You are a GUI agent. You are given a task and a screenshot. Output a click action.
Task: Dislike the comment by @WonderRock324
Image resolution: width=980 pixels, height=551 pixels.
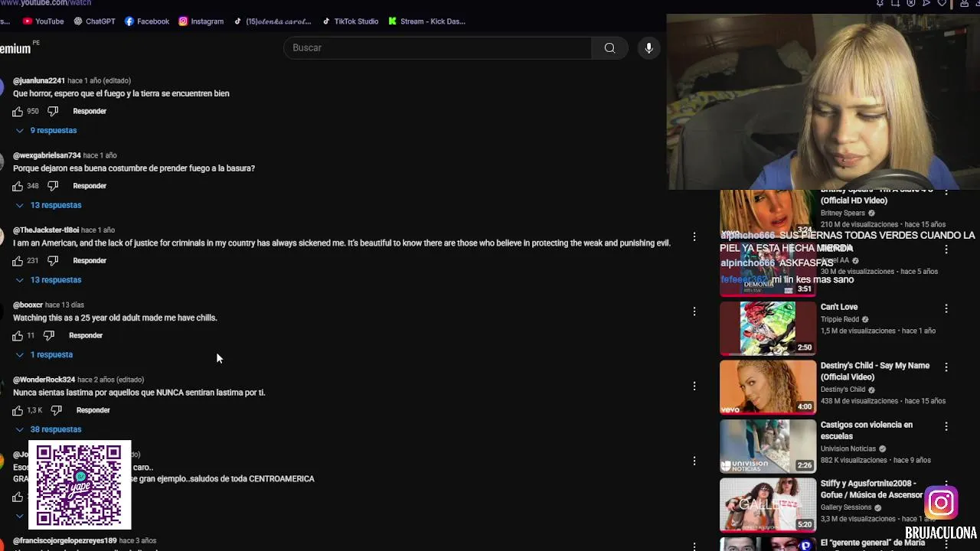[56, 410]
